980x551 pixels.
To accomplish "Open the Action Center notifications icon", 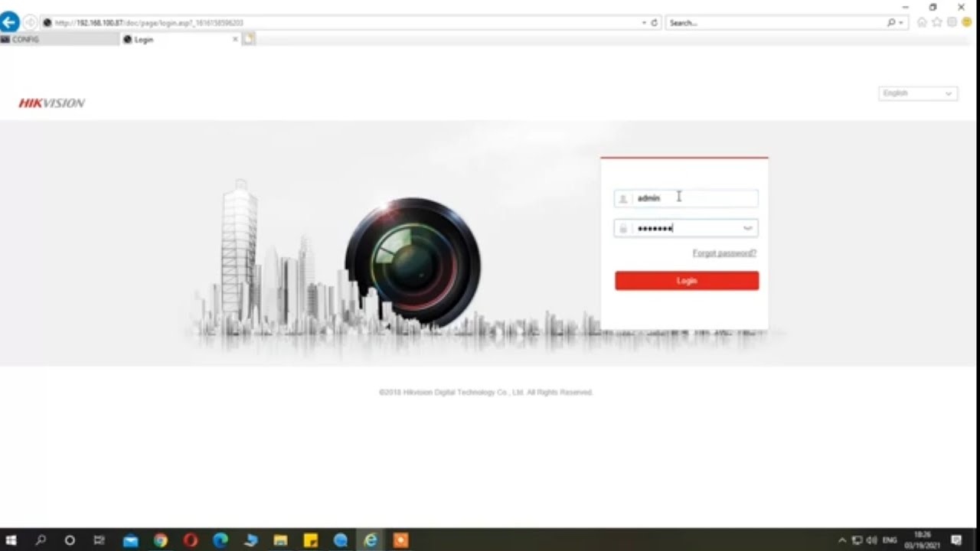I will click(x=956, y=540).
